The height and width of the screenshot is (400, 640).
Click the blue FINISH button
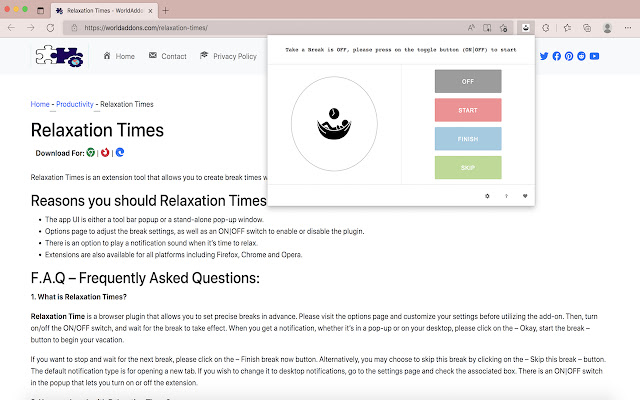[468, 139]
